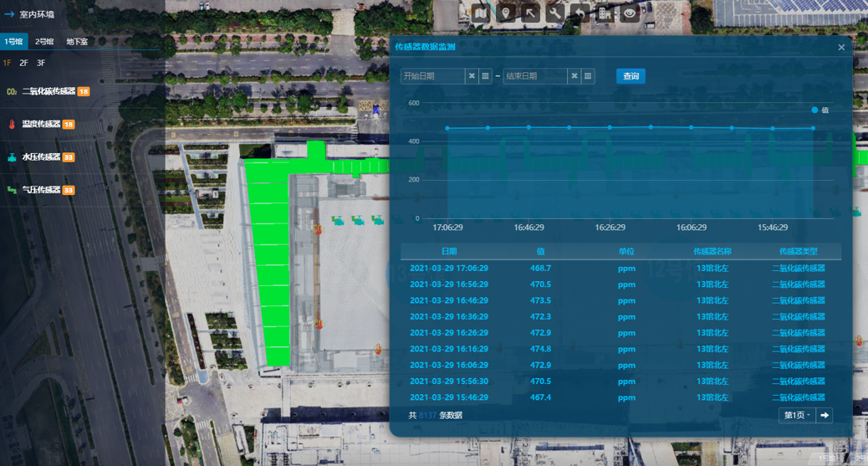Switch to the 2号馆 tab
This screenshot has width=868, height=466.
click(44, 41)
